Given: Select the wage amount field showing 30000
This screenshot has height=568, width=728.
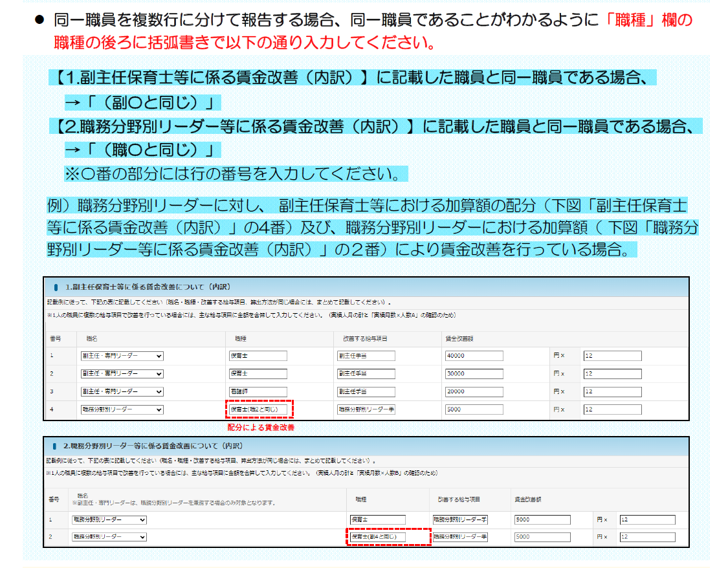Looking at the screenshot, I should tap(474, 374).
